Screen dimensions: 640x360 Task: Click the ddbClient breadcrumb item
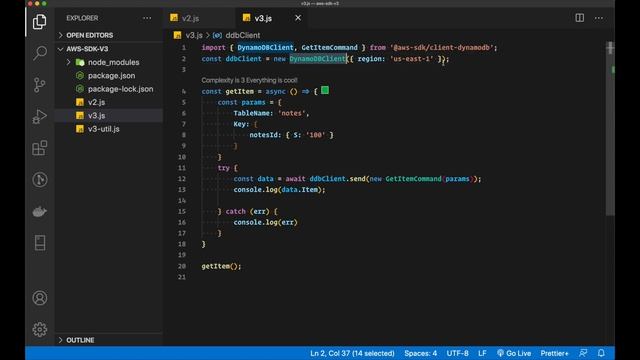pyautogui.click(x=242, y=36)
